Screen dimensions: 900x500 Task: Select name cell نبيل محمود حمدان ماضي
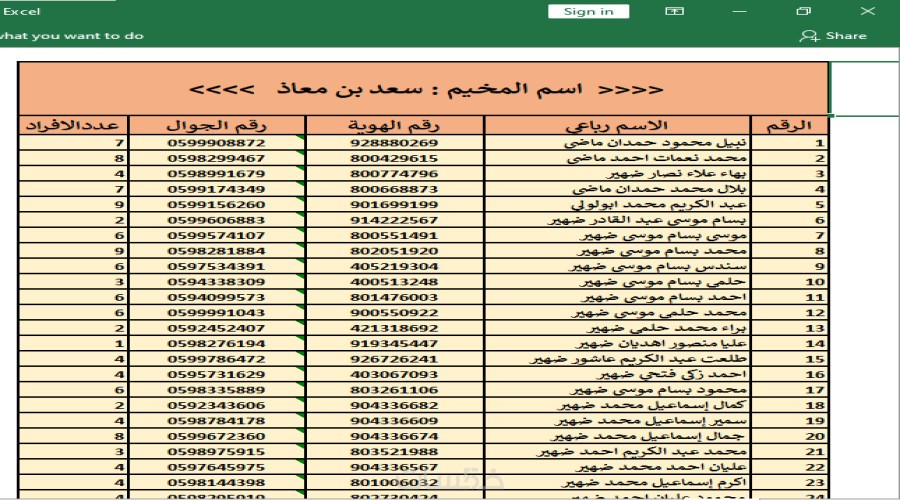coord(617,142)
